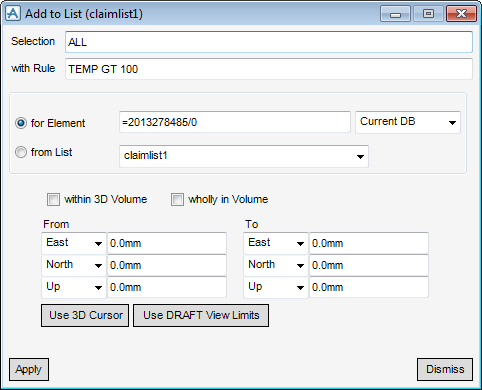Open the From East direction dropdown
Viewport: 482px width, 390px height.
[74, 243]
